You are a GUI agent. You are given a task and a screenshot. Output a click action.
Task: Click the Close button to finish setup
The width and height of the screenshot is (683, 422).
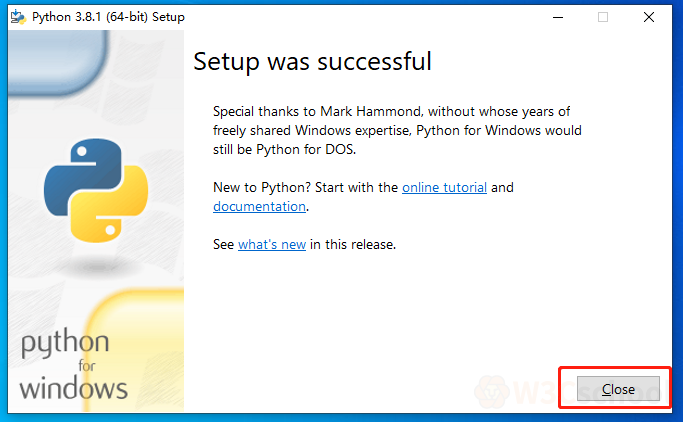coord(618,389)
